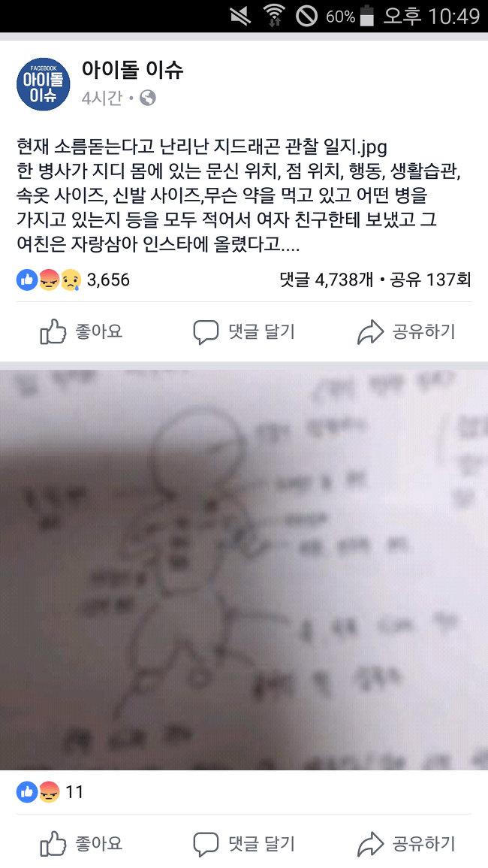Tap the public globe privacy icon
Image resolution: width=488 pixels, height=868 pixels.
click(x=148, y=98)
